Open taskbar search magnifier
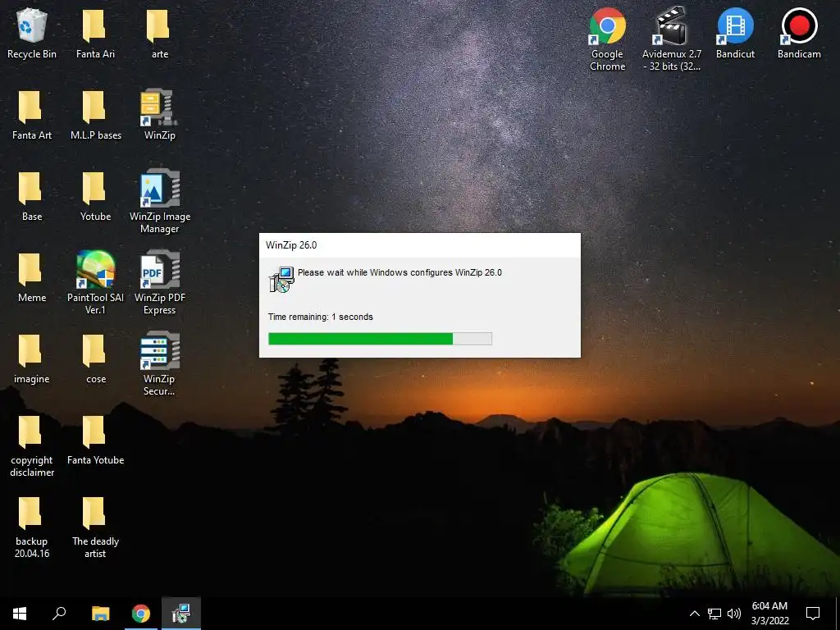Viewport: 840px width, 630px height. 59,614
